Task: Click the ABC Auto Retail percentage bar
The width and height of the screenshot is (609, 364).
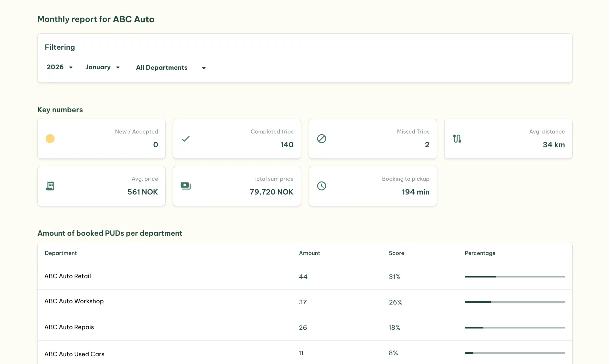Action: [515, 276]
